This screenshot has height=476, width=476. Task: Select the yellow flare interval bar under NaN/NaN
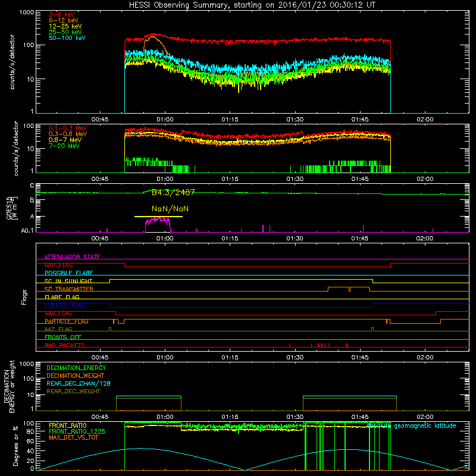[158, 217]
